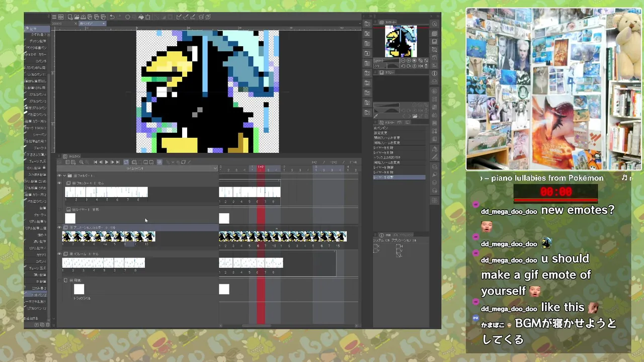Switch to the 200410 document tab
Screen dimensions: 644x362
(56, 23)
